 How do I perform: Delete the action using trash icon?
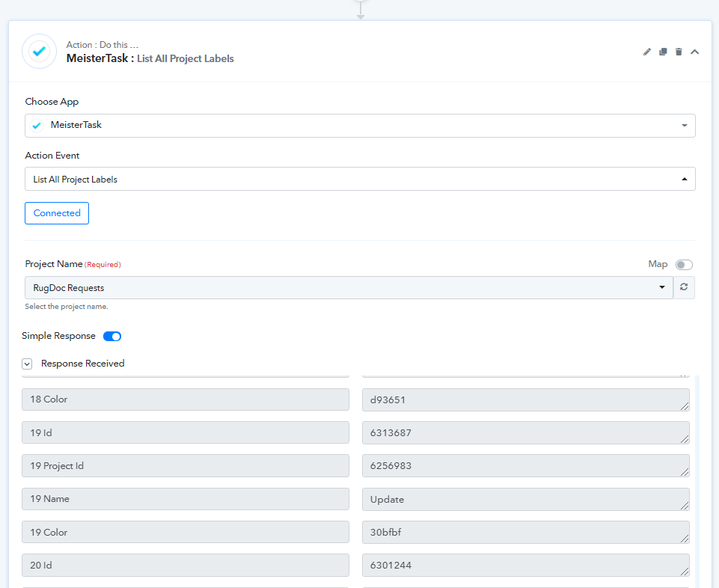679,52
